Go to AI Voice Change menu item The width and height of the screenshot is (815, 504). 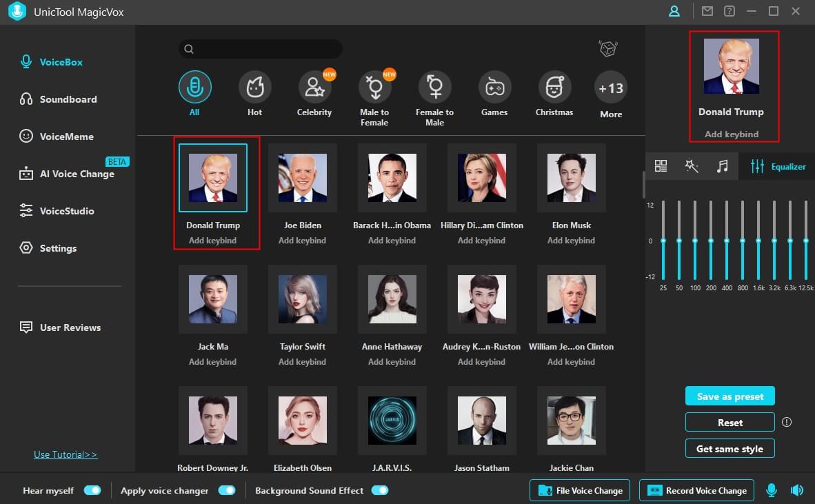click(x=77, y=174)
